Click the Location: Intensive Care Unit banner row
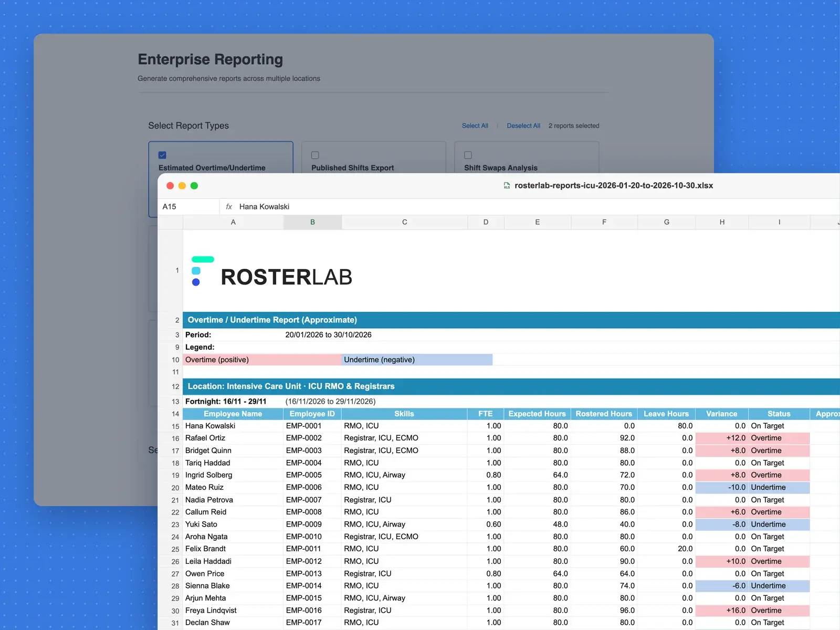This screenshot has height=630, width=840. click(x=511, y=386)
